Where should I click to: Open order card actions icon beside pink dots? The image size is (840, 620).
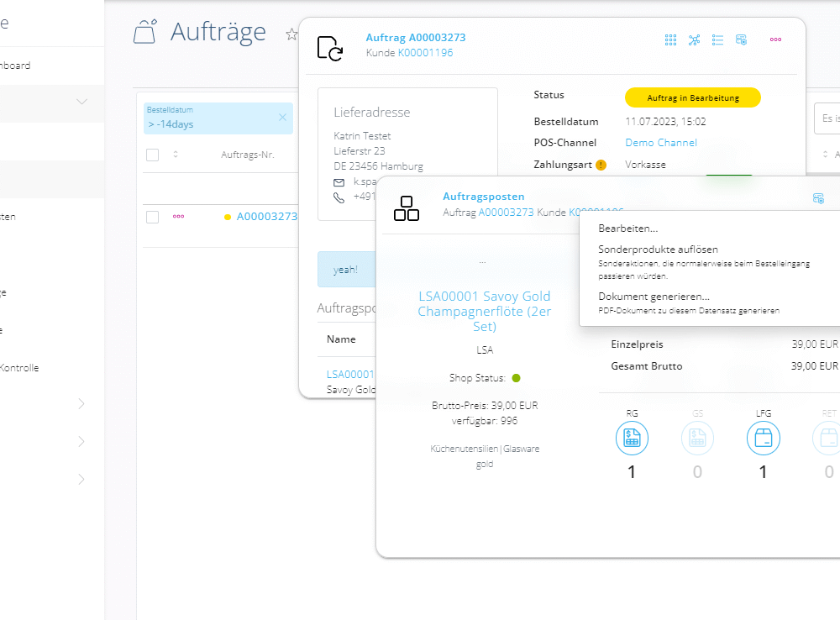coord(742,39)
